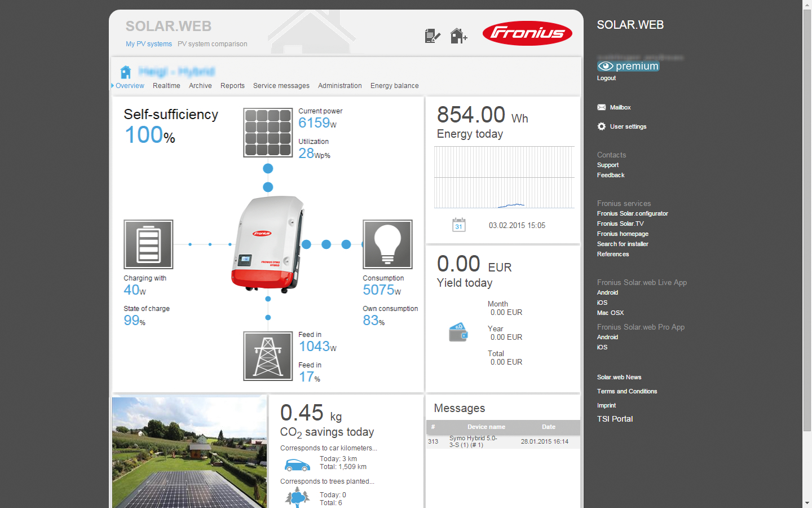This screenshot has height=508, width=812.
Task: Click the PV installation photo thumbnail
Action: click(x=189, y=453)
